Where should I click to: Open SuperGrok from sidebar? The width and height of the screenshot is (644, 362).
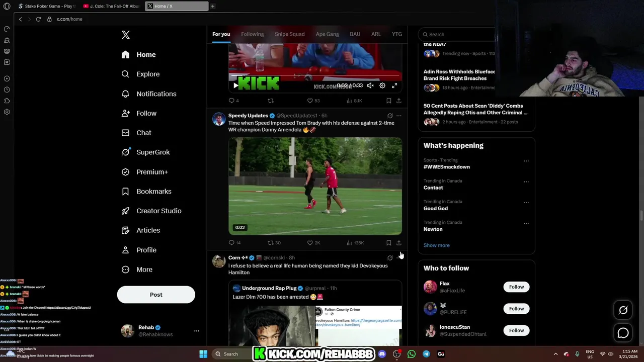coord(146,152)
